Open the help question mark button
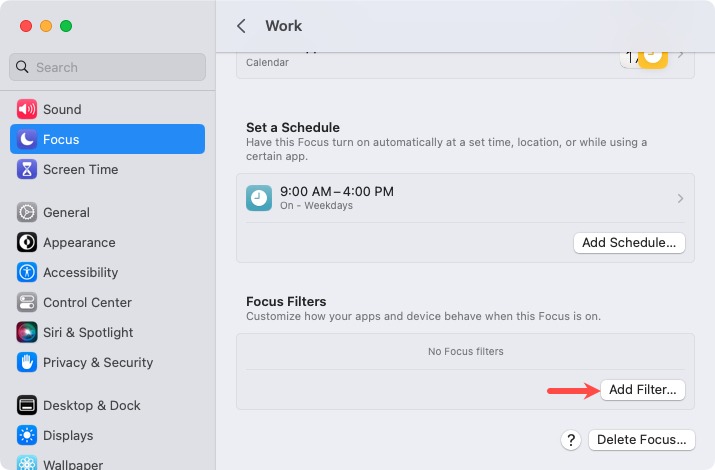715x470 pixels. [571, 440]
